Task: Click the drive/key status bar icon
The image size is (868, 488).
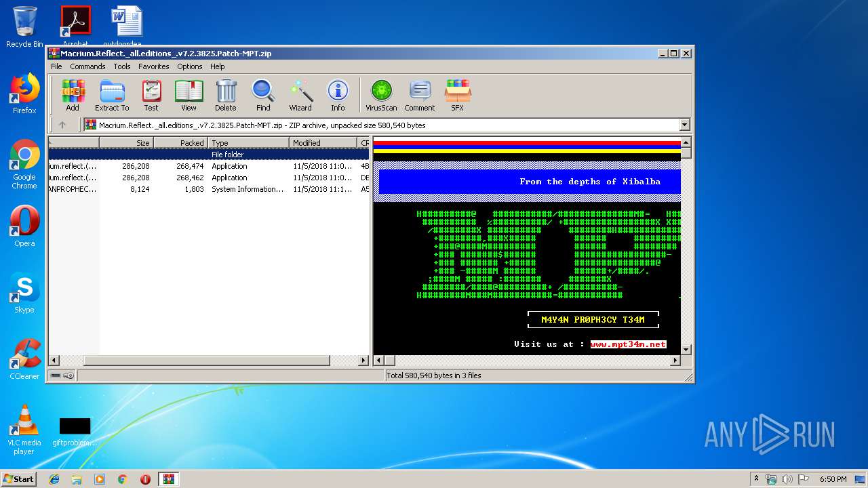Action: pos(62,375)
